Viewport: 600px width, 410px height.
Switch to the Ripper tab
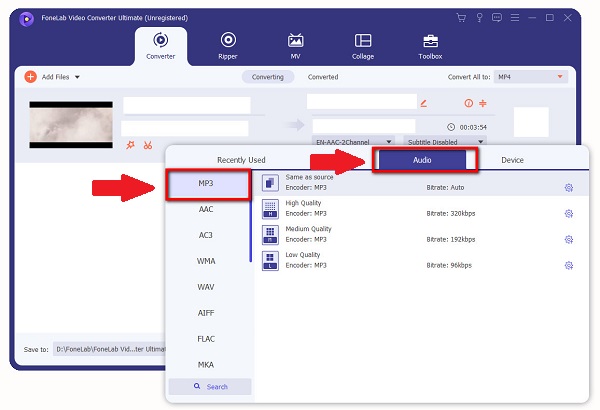click(228, 46)
